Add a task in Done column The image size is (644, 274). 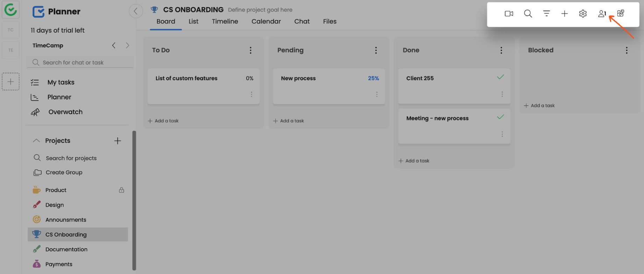[x=414, y=161]
